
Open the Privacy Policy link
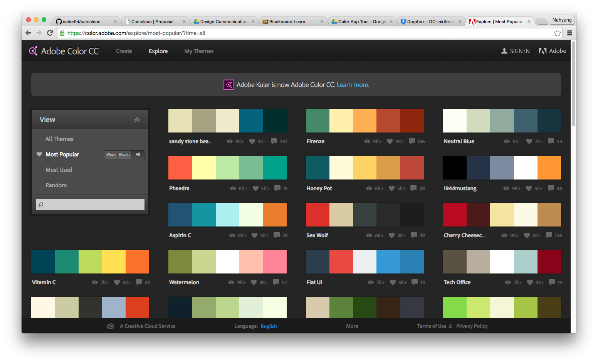click(472, 326)
